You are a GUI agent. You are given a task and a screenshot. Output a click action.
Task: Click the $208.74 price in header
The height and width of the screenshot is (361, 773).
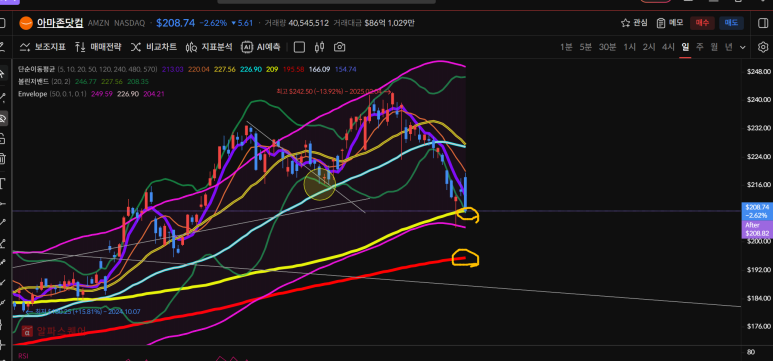coord(176,23)
